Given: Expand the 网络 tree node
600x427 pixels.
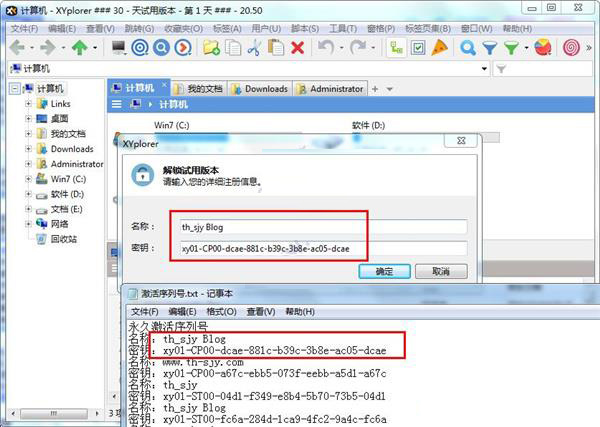Looking at the screenshot, I should (28, 224).
